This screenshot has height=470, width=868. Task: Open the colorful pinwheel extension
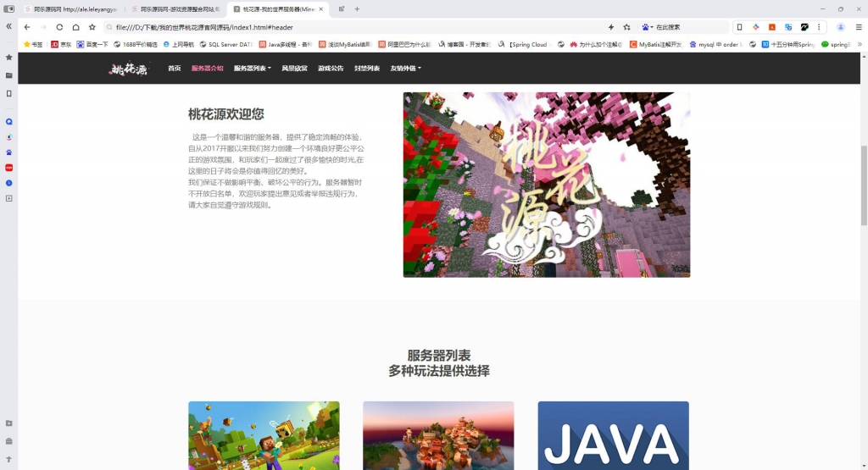[755, 27]
